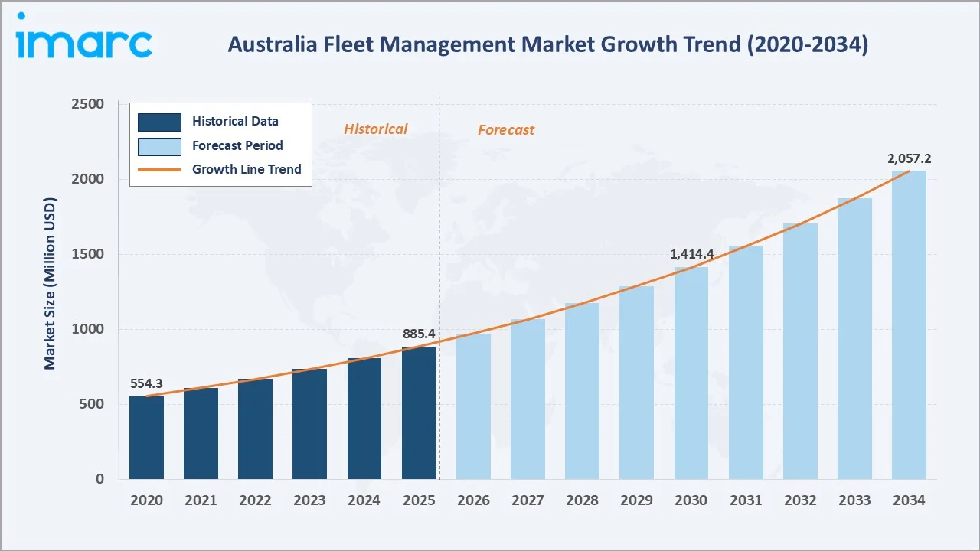Select the 2030 forecast bar
Screen dimensions: 980x551
pos(691,373)
